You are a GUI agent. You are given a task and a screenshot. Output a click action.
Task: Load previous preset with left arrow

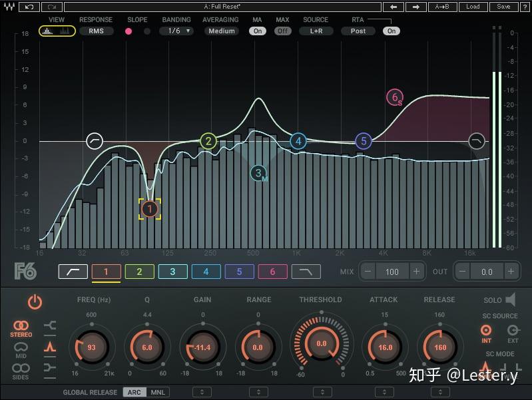(x=394, y=7)
